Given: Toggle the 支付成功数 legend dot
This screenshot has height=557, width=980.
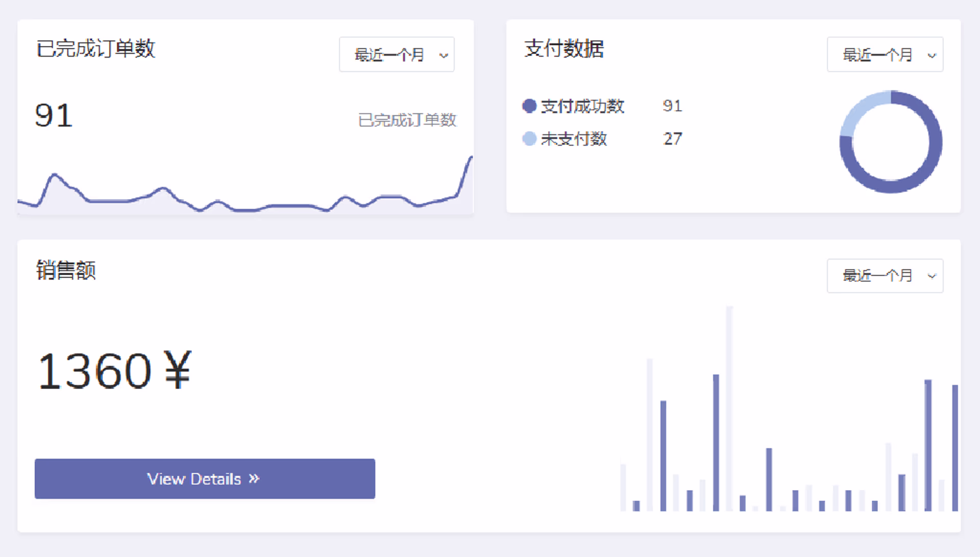Looking at the screenshot, I should 529,106.
